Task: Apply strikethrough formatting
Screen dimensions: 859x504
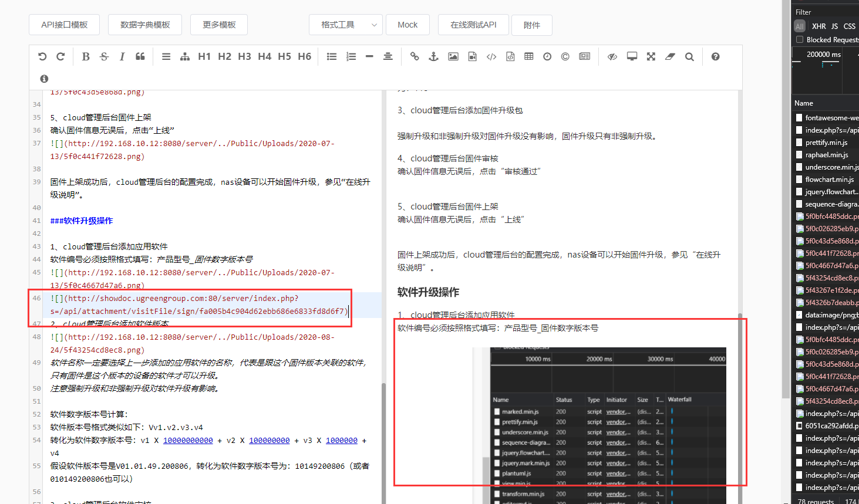Action: pyautogui.click(x=104, y=57)
